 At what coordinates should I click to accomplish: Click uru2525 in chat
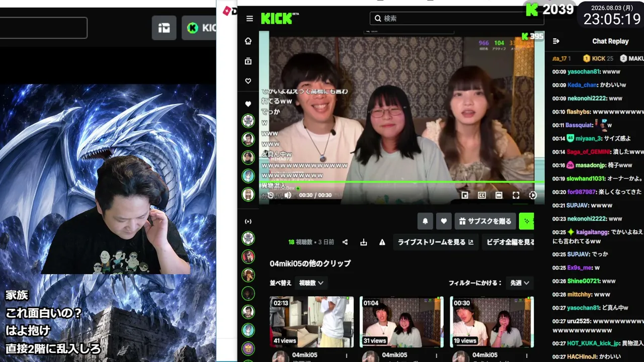coord(579,321)
